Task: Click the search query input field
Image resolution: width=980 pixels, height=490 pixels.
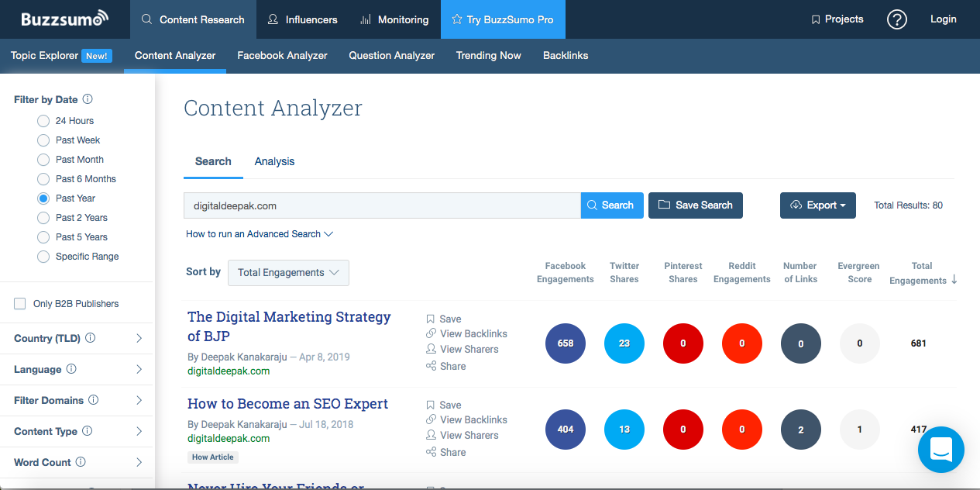Action: point(382,205)
